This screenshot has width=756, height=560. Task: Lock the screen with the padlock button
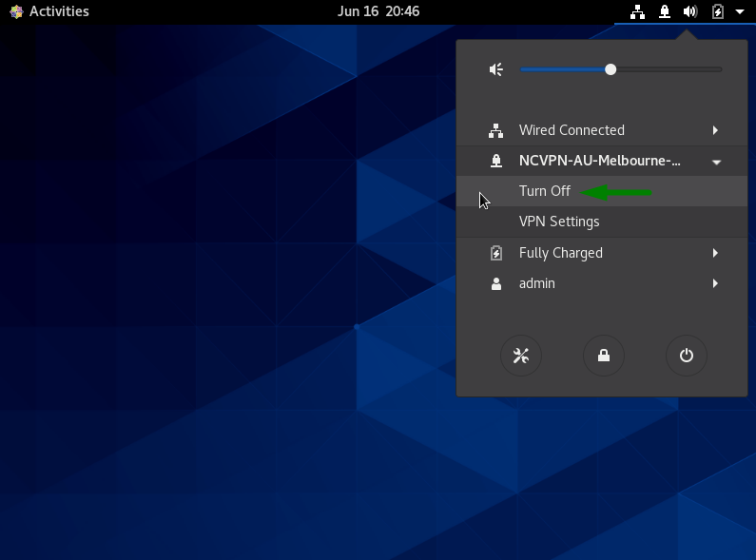point(604,356)
